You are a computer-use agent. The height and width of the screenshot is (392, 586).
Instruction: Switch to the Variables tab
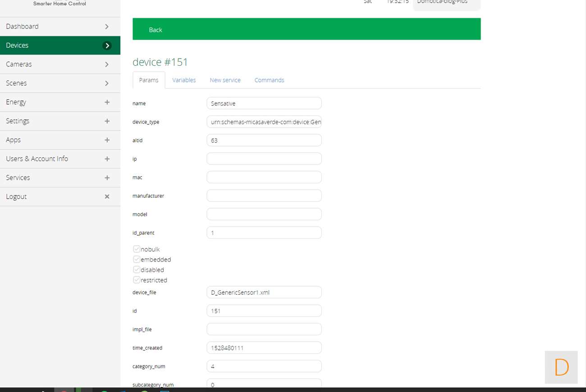pyautogui.click(x=184, y=80)
